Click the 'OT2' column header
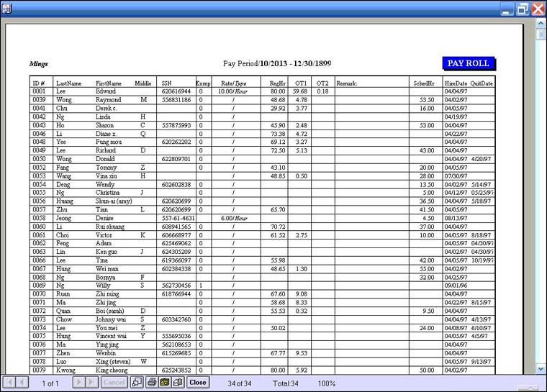The height and width of the screenshot is (392, 547). click(x=322, y=83)
